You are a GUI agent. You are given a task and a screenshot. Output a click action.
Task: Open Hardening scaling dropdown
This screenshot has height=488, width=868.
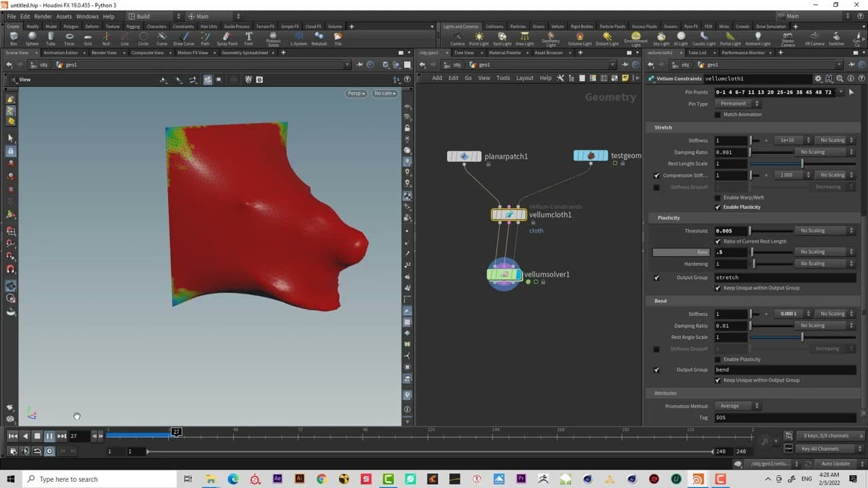coord(825,264)
